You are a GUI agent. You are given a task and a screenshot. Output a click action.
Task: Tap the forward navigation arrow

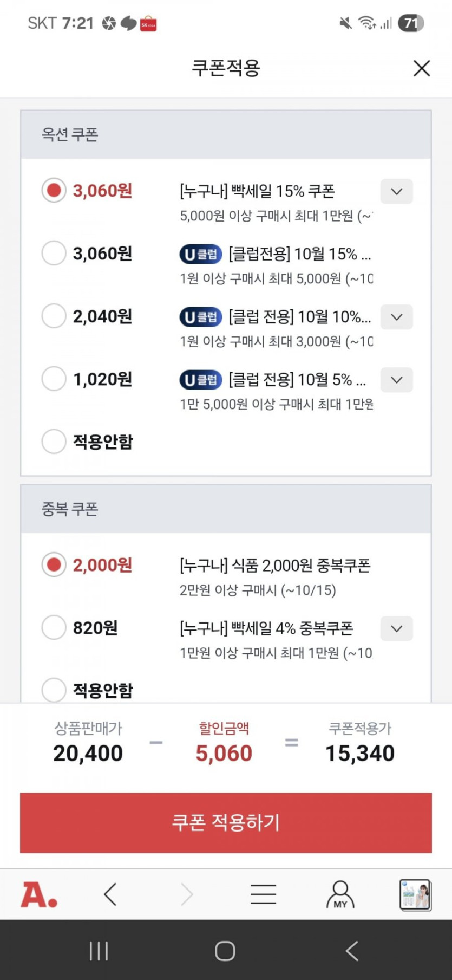click(x=187, y=894)
